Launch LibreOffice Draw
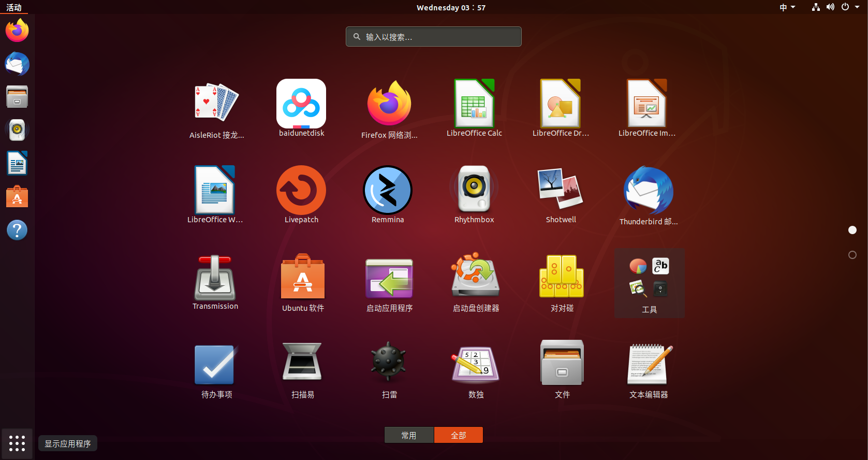This screenshot has width=868, height=460. coord(561,109)
